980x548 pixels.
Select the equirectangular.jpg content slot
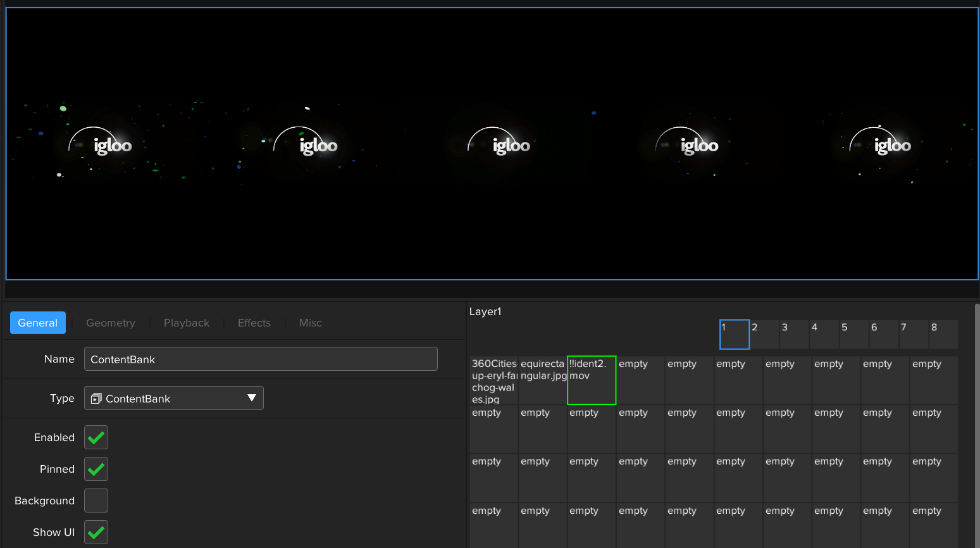[542, 380]
